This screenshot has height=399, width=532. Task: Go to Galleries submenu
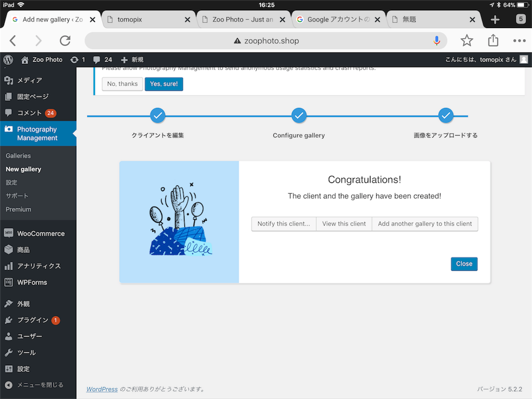[18, 156]
